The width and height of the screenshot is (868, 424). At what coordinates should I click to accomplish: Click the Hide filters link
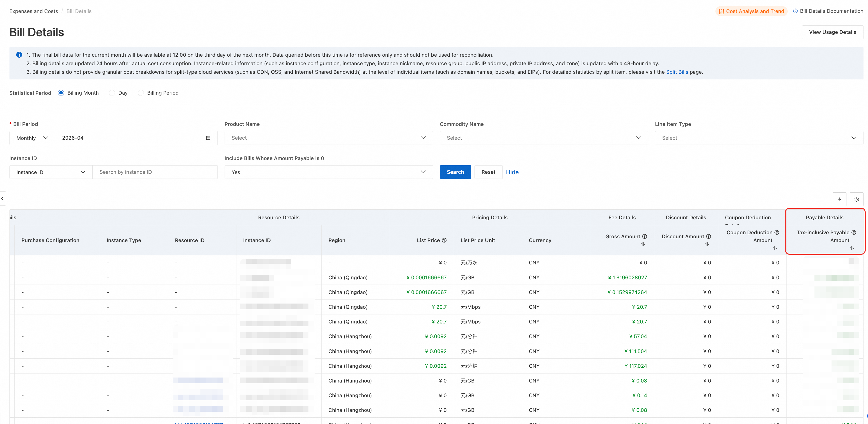pos(512,172)
